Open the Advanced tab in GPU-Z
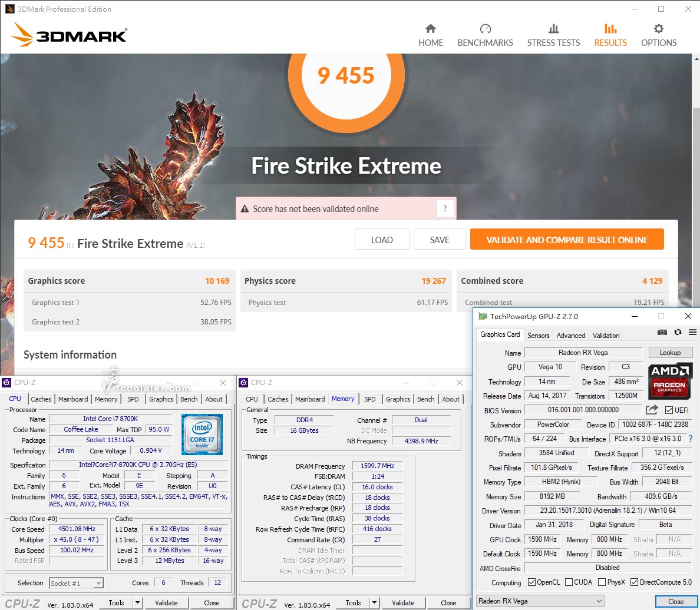The height and width of the screenshot is (610, 700). click(570, 335)
